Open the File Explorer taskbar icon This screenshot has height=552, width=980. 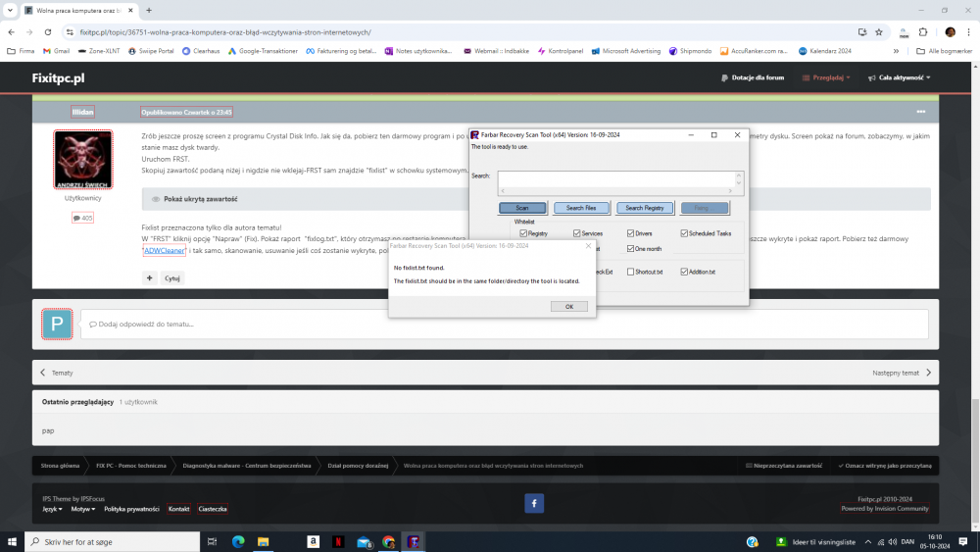point(263,541)
